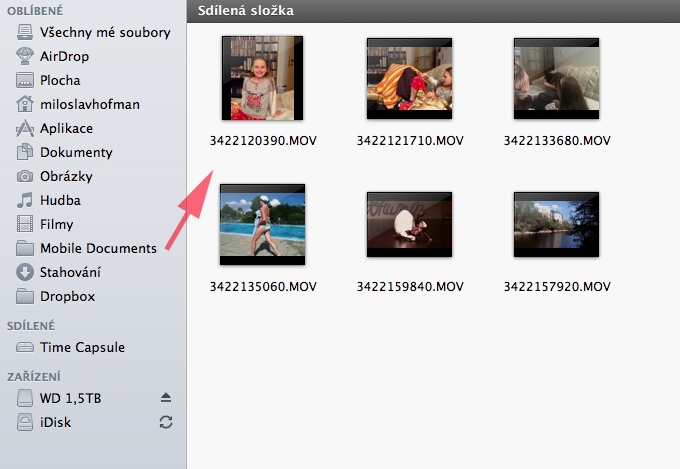
Task: Open Dropbox folder from sidebar
Action: [x=68, y=296]
